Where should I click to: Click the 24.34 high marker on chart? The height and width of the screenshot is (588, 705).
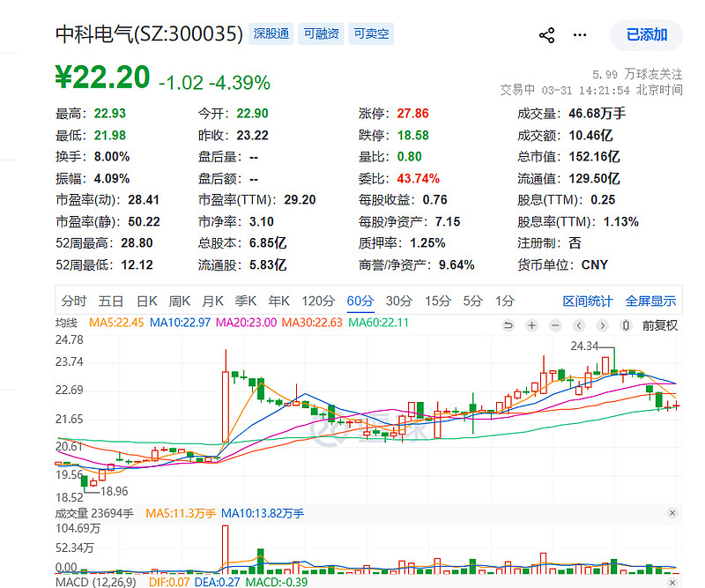pyautogui.click(x=584, y=346)
